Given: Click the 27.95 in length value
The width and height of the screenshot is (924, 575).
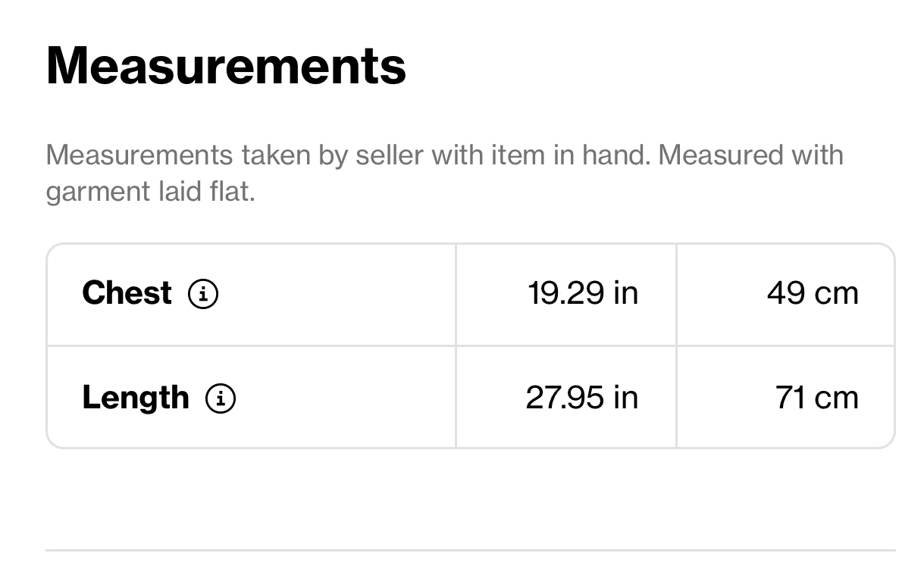Looking at the screenshot, I should point(582,398).
